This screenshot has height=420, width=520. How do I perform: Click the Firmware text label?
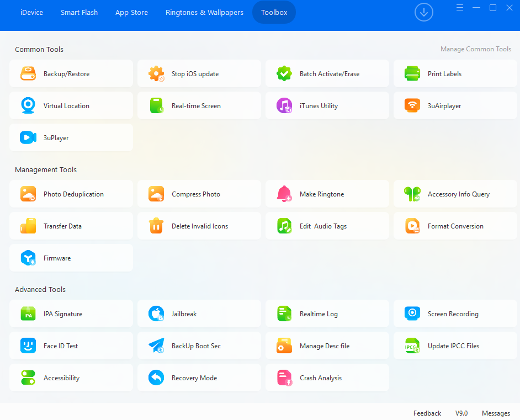tap(57, 258)
